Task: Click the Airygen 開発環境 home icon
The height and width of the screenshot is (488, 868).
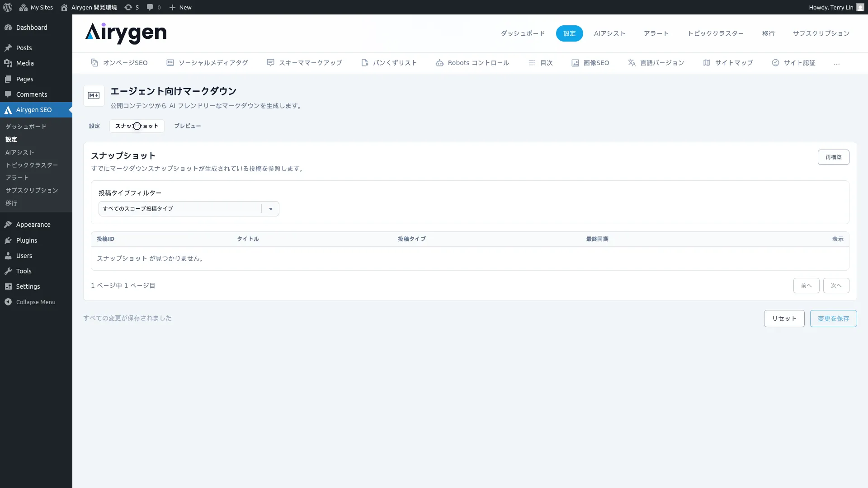Action: tap(64, 7)
